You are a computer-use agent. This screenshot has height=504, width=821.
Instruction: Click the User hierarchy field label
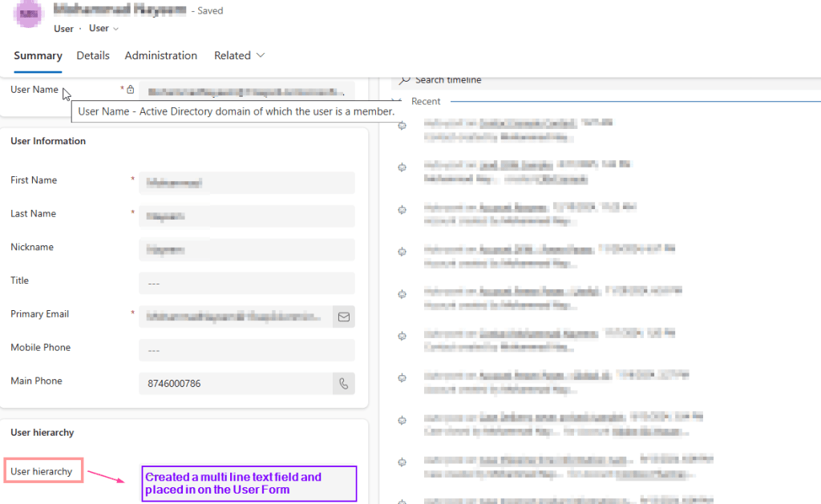[x=42, y=471]
